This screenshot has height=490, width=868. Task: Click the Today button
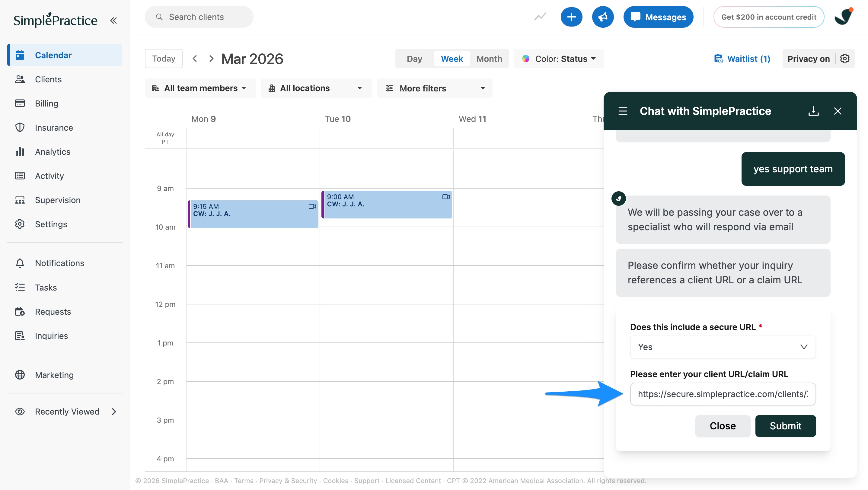click(x=164, y=59)
